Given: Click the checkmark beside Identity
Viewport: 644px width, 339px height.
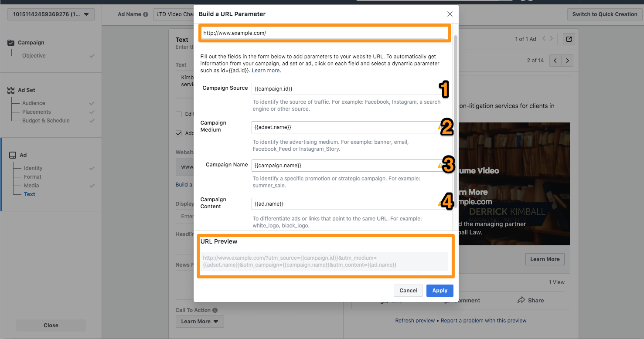Looking at the screenshot, I should 92,168.
